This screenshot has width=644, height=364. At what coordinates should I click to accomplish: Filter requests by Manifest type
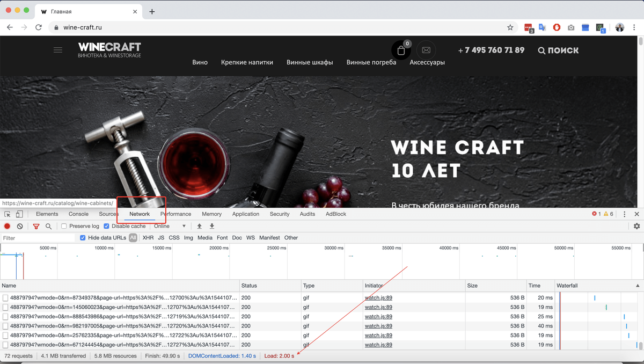click(x=269, y=238)
